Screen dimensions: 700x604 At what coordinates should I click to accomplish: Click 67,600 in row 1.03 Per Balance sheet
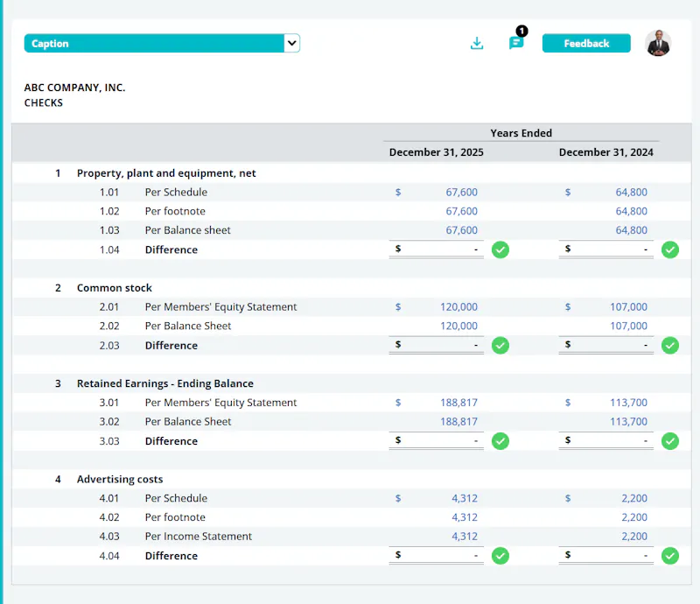point(462,230)
